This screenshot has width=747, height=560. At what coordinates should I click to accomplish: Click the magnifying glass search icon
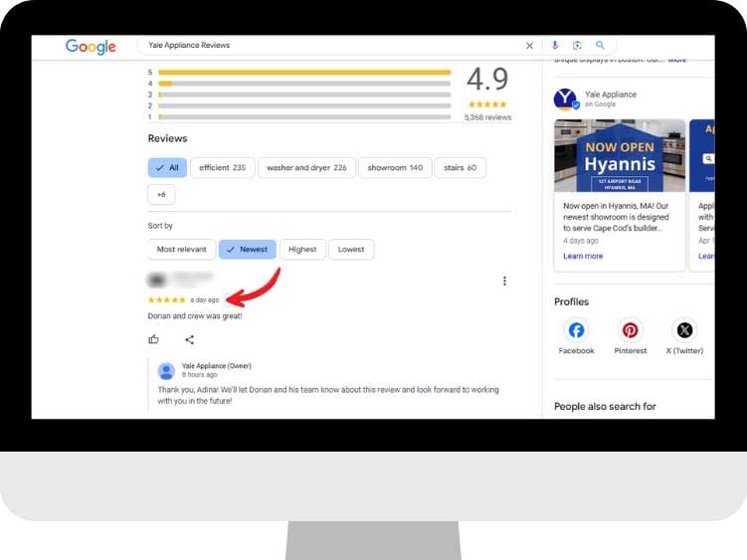click(x=600, y=46)
